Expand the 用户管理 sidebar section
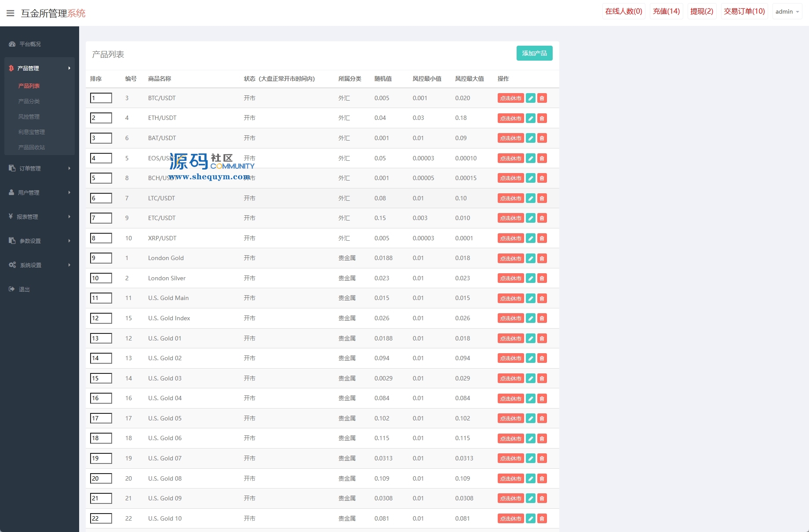 click(40, 192)
